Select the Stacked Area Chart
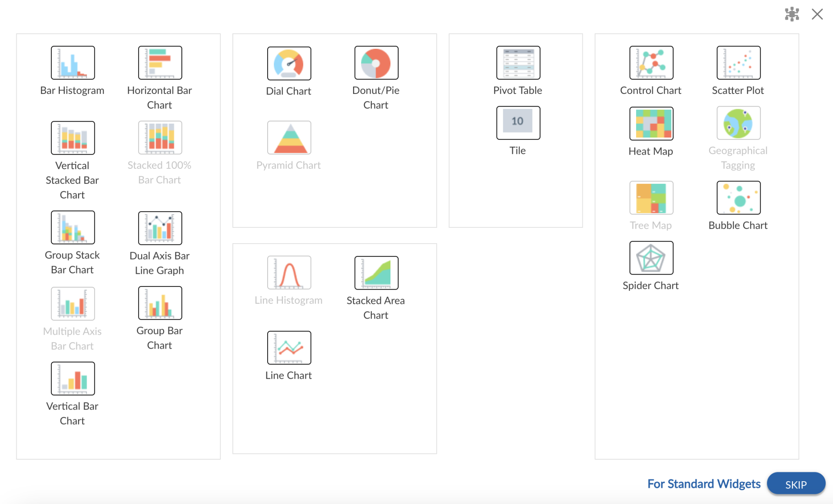833x504 pixels. (376, 273)
